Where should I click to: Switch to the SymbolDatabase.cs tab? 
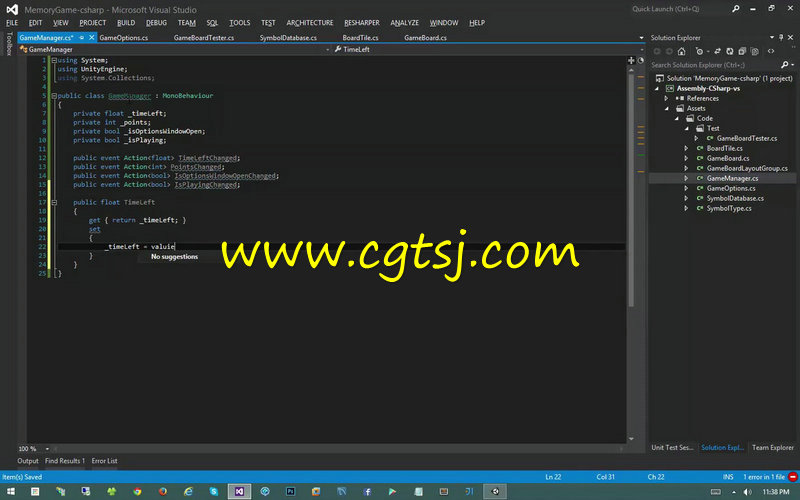pos(288,37)
